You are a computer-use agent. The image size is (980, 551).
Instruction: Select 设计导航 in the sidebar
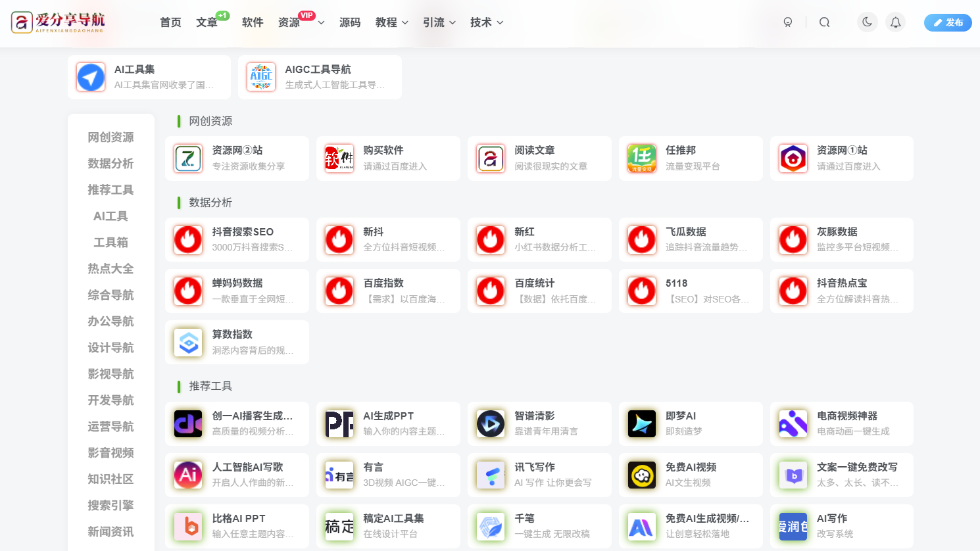pos(110,348)
